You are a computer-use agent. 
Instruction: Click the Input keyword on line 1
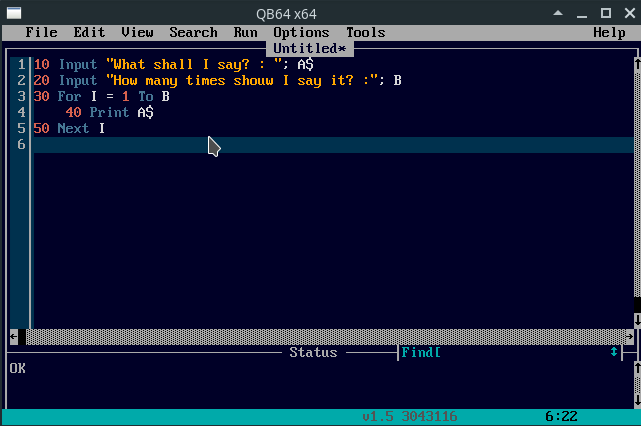tap(78, 64)
